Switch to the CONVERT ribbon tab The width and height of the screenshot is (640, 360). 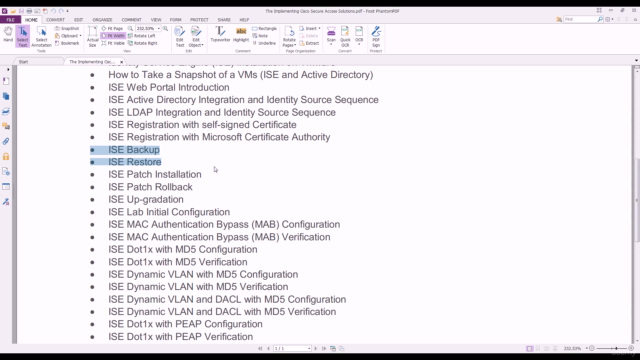click(55, 20)
